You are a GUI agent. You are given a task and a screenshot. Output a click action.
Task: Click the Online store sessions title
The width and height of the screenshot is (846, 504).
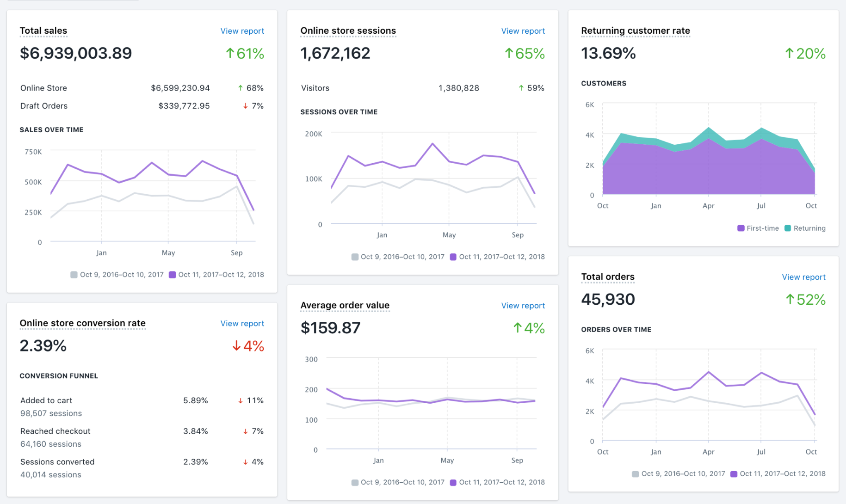(x=348, y=31)
